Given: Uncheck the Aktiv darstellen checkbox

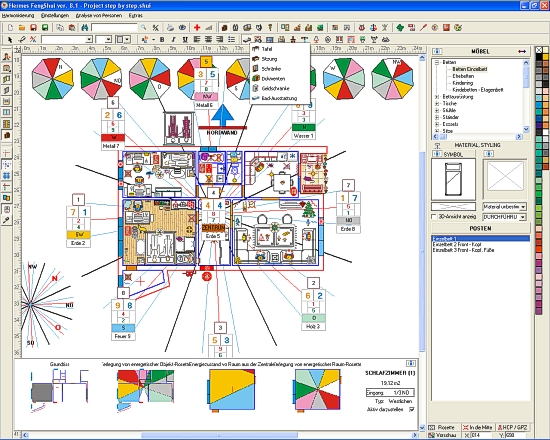Looking at the screenshot, I should click(411, 409).
